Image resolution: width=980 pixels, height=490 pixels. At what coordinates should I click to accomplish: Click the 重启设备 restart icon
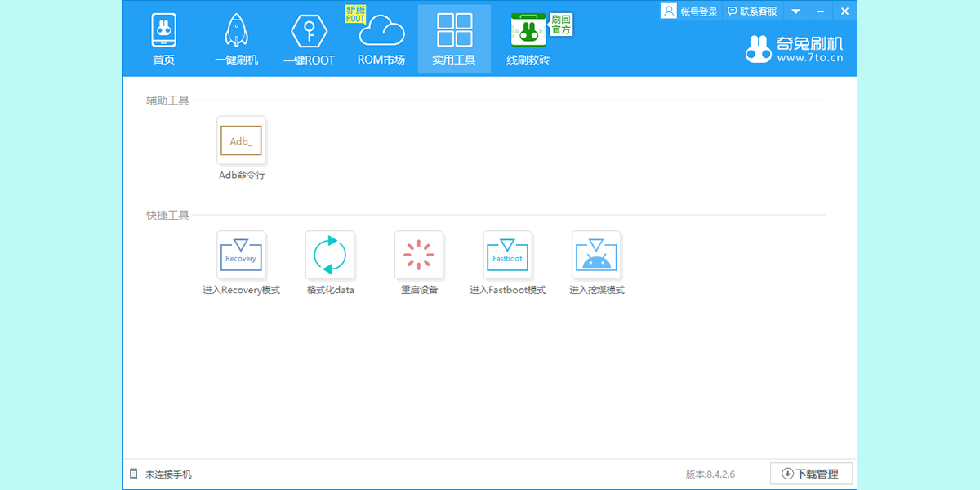(x=419, y=256)
